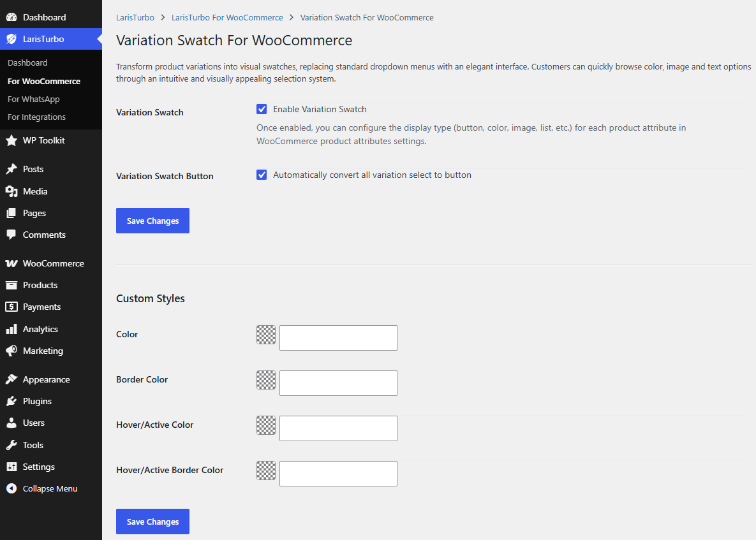Screen dimensions: 756x540
Task: Click the Marketing megaphone icon
Action: (11, 351)
